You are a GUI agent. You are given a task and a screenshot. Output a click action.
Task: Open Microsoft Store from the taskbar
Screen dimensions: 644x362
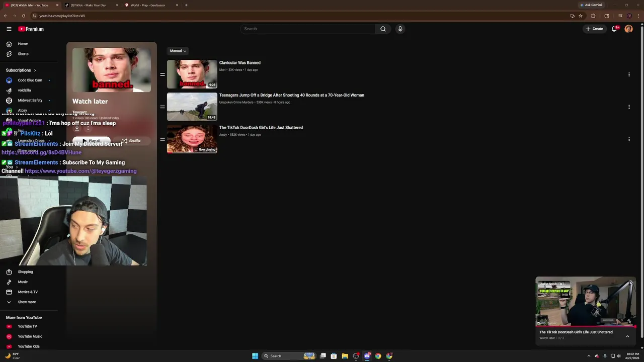coord(334,356)
